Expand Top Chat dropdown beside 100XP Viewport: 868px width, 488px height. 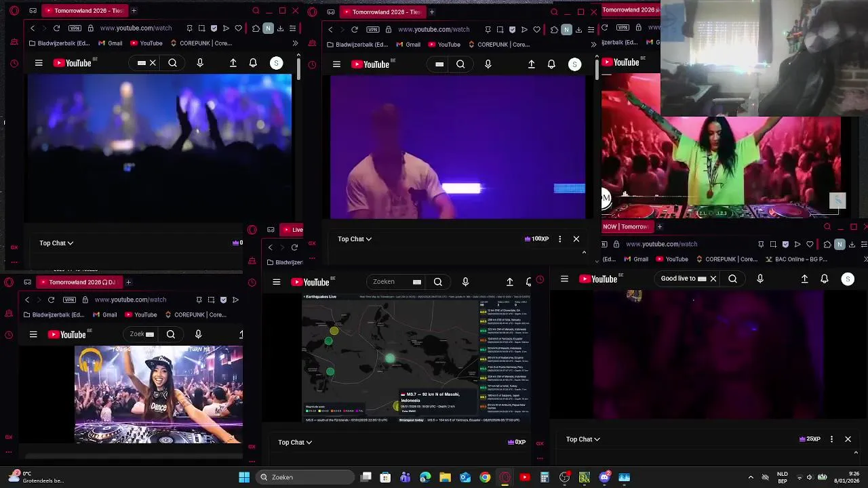click(355, 239)
